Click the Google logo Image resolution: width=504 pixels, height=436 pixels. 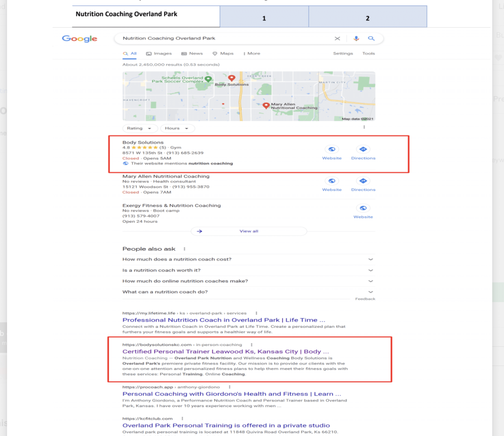click(79, 39)
